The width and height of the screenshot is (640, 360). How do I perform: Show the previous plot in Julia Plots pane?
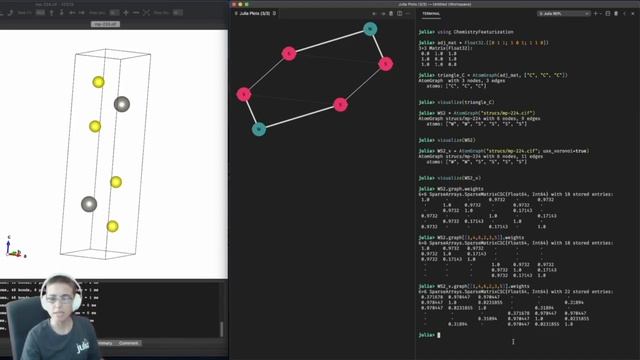(374, 13)
